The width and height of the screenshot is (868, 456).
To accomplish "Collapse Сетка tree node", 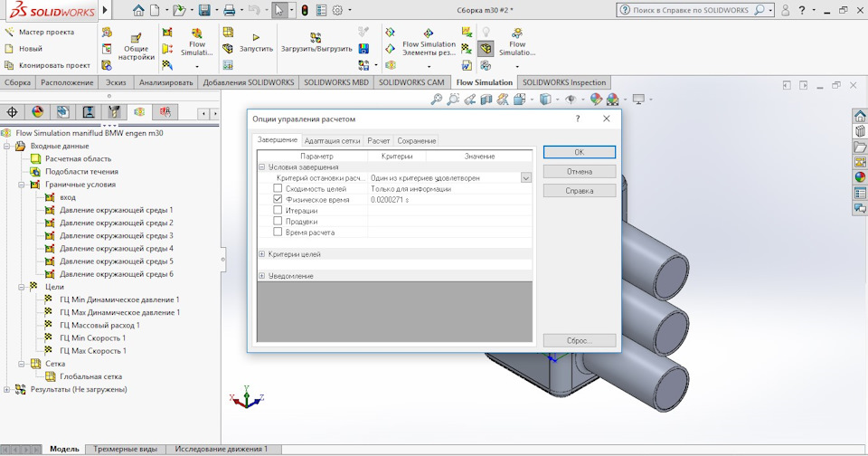I will coord(22,364).
